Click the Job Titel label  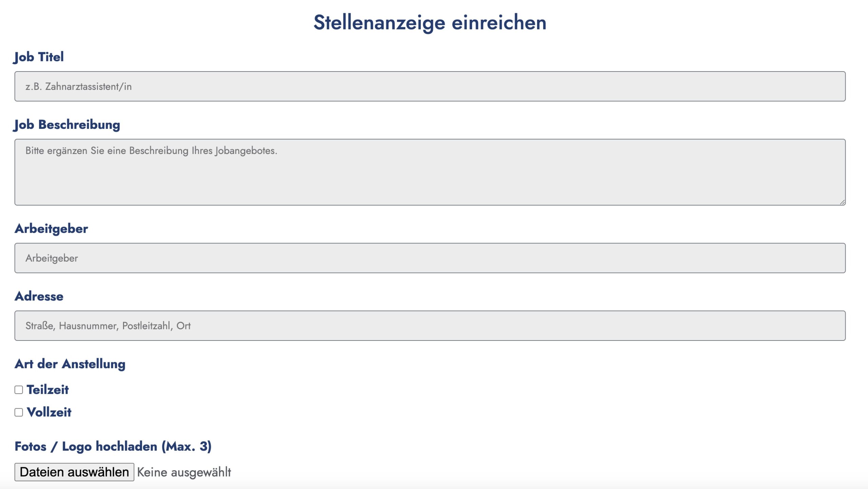[39, 57]
